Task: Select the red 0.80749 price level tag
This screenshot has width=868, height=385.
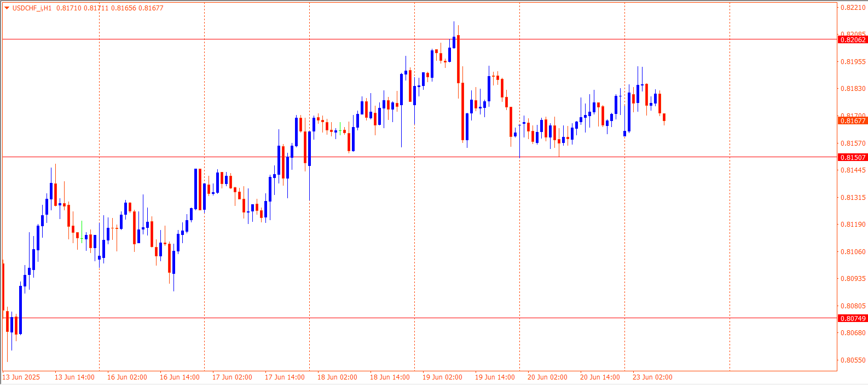Action: click(853, 318)
